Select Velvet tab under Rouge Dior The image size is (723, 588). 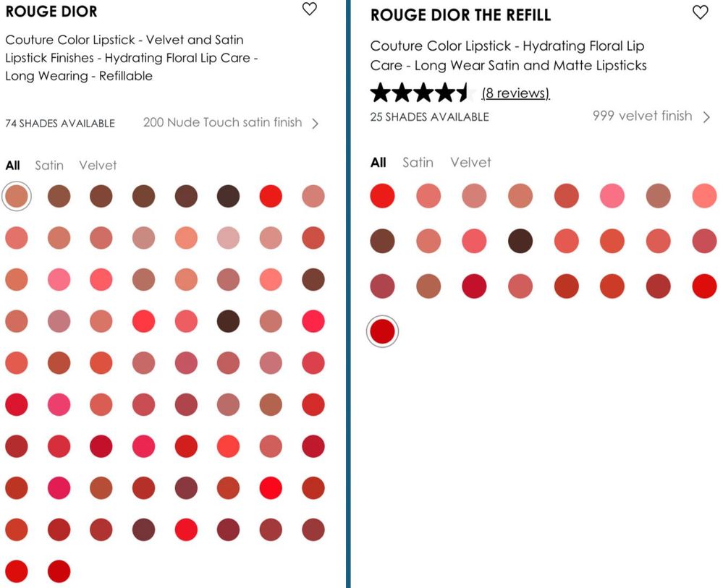point(98,166)
